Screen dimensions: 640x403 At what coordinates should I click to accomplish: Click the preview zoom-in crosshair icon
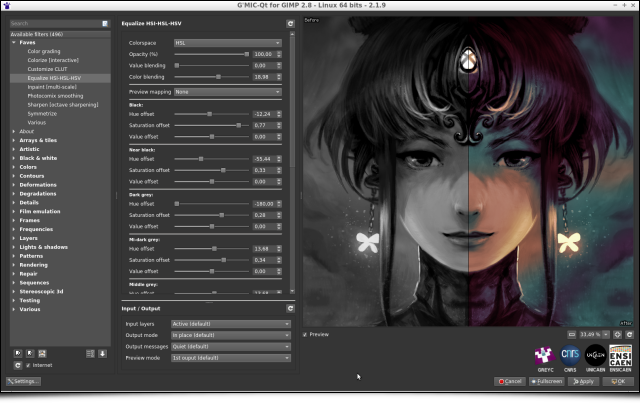pyautogui.click(x=618, y=335)
